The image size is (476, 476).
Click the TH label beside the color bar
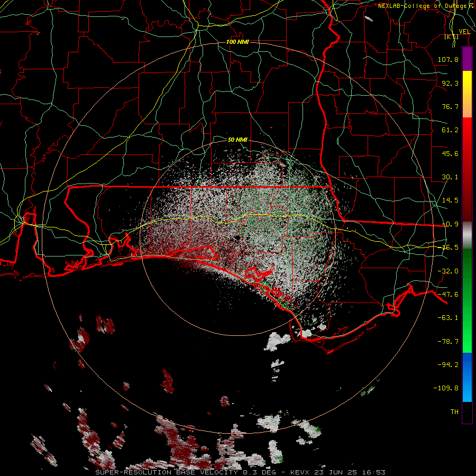click(x=454, y=411)
